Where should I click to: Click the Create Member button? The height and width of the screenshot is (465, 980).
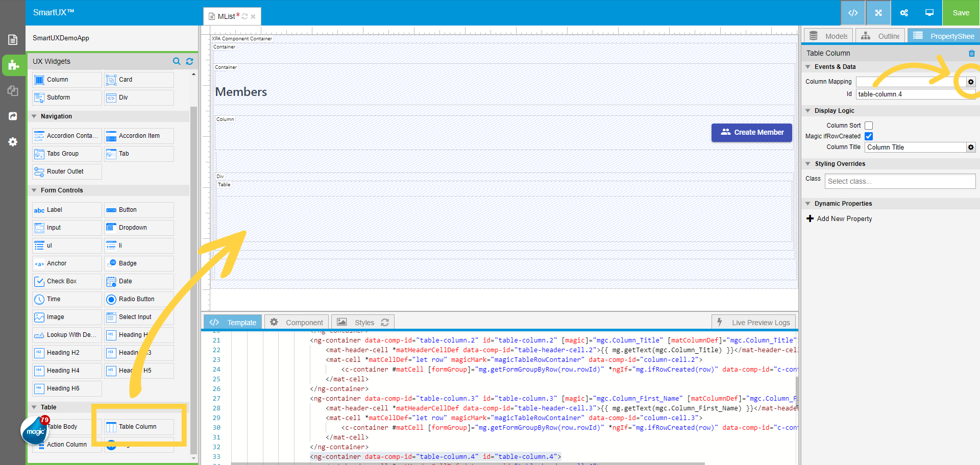[751, 132]
